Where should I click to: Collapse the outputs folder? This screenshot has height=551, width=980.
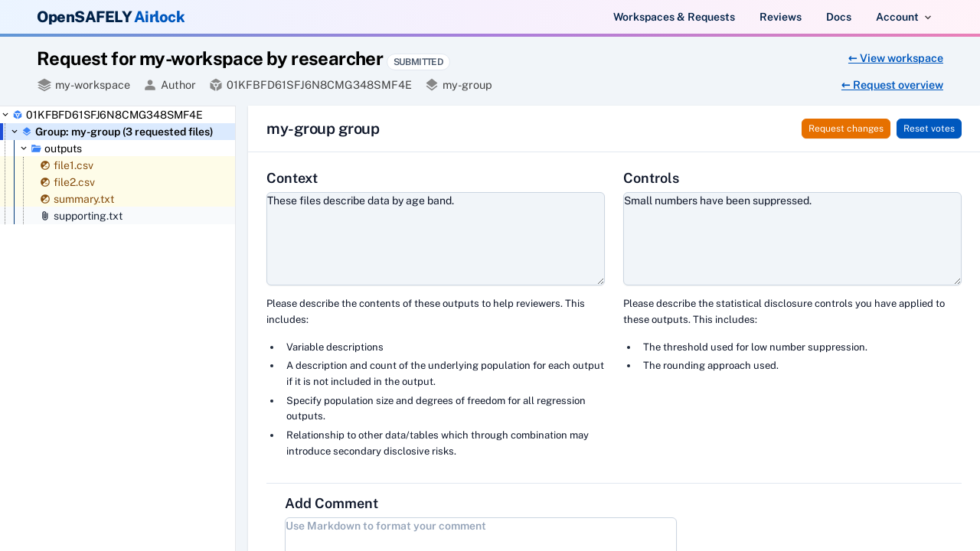[x=22, y=148]
